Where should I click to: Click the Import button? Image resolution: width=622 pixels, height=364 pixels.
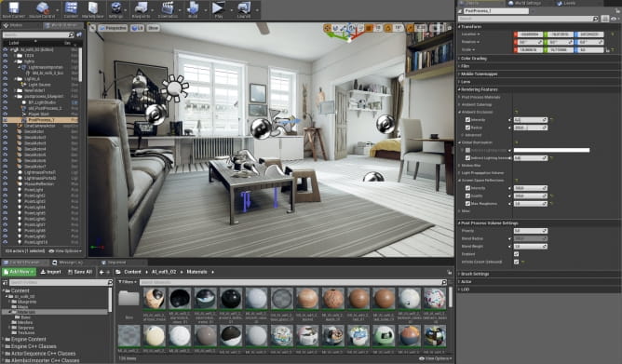pyautogui.click(x=50, y=272)
